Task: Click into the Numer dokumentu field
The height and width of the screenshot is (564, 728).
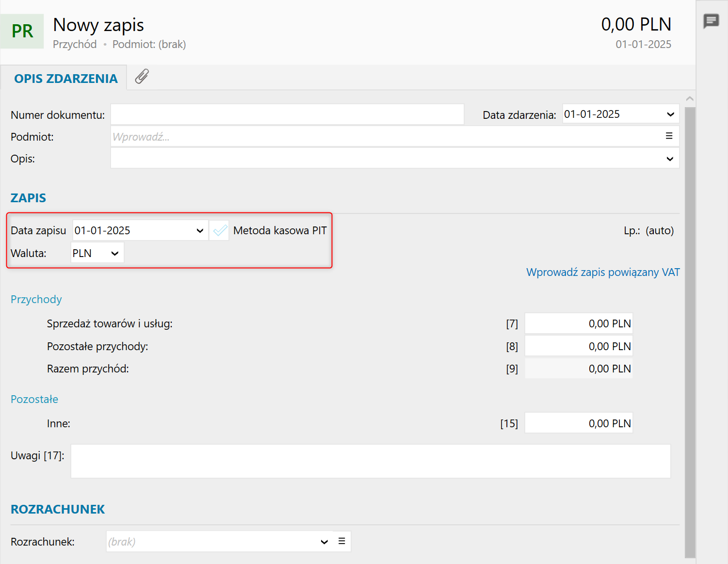Action: pos(287,114)
